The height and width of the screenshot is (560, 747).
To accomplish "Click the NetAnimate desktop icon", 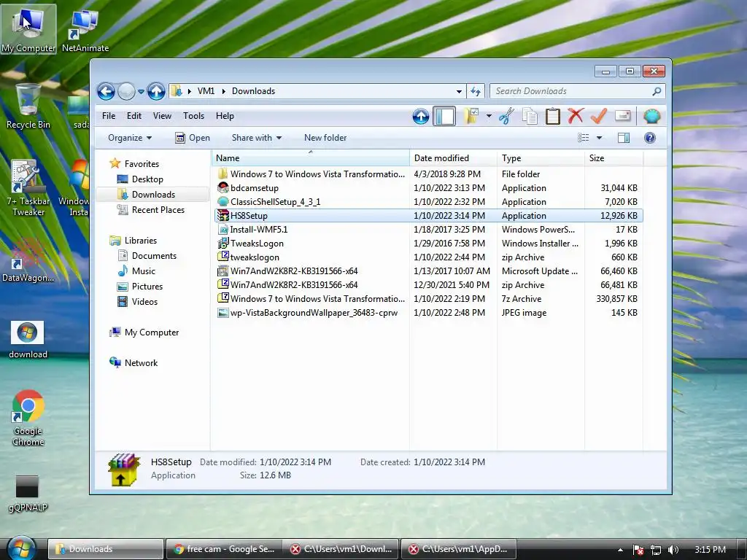I will [85, 29].
